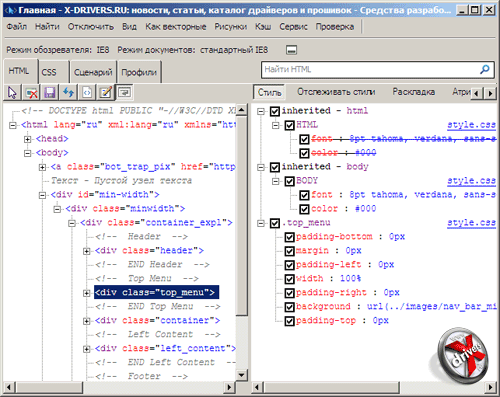This screenshot has height=397, width=500.
Task: Select the Отслеживать стили tab
Action: (x=336, y=92)
